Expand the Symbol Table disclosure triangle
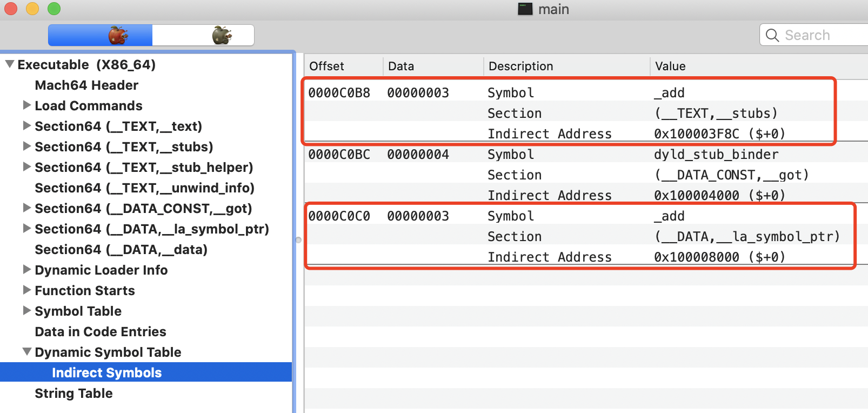 coord(26,311)
